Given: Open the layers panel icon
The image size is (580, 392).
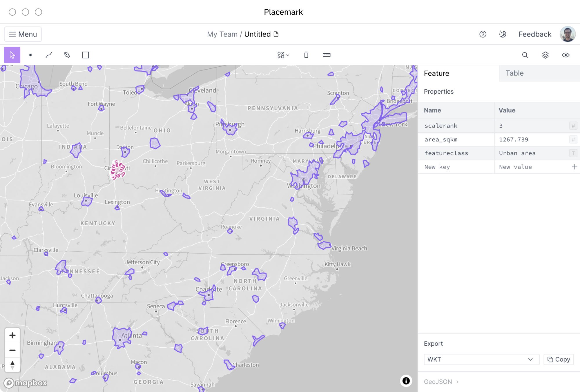Looking at the screenshot, I should (x=545, y=55).
